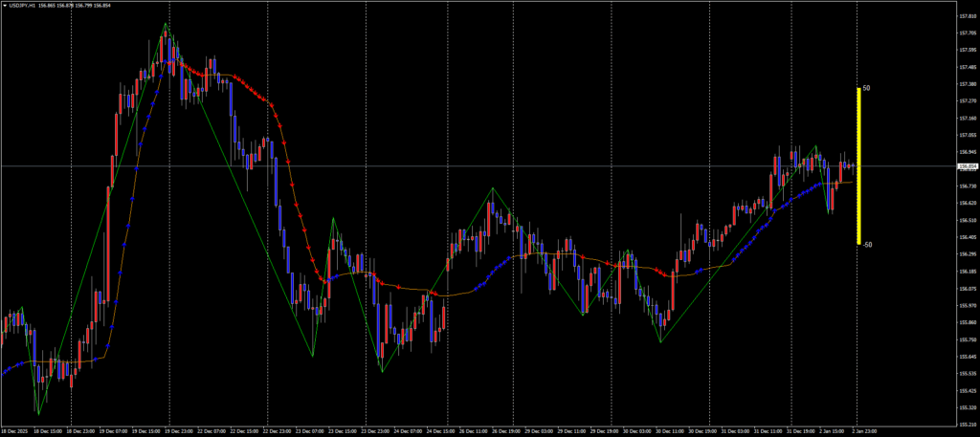
Task: Select the highest green zigzag peak on the chart
Action: (166, 24)
